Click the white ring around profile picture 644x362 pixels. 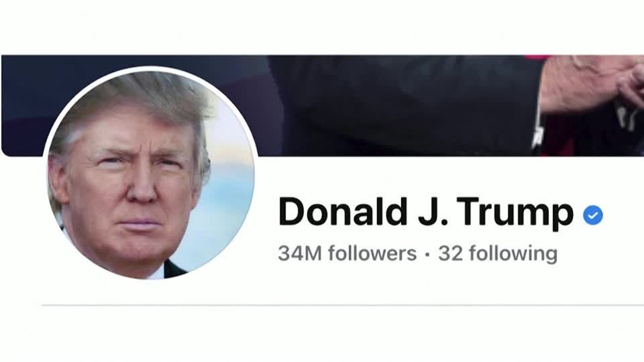(x=150, y=68)
